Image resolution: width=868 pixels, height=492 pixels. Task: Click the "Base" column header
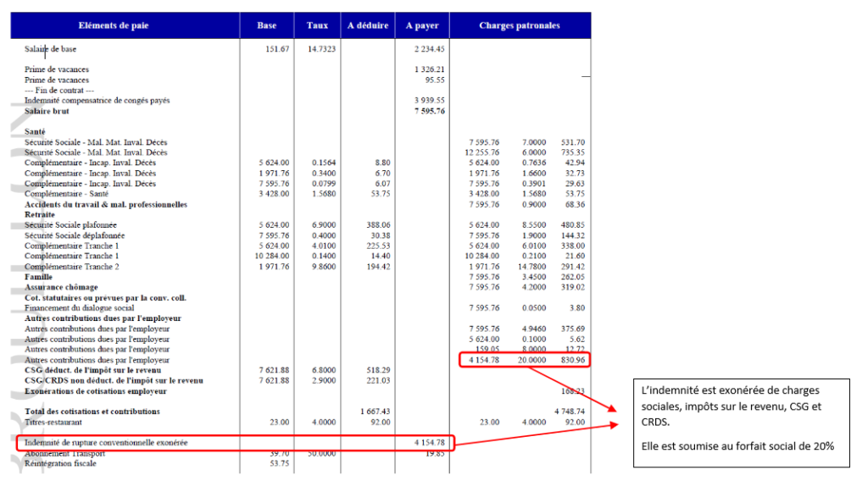(266, 25)
